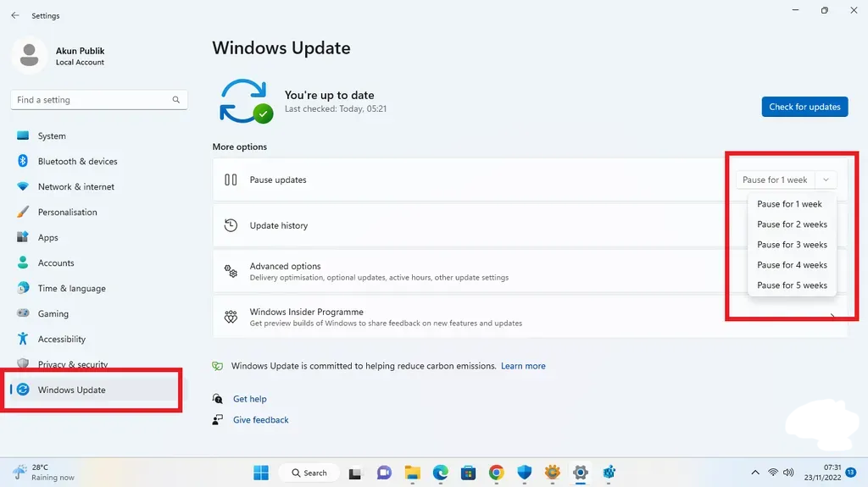Click the Windows Insider Programme icon
The width and height of the screenshot is (868, 487).
pyautogui.click(x=231, y=317)
